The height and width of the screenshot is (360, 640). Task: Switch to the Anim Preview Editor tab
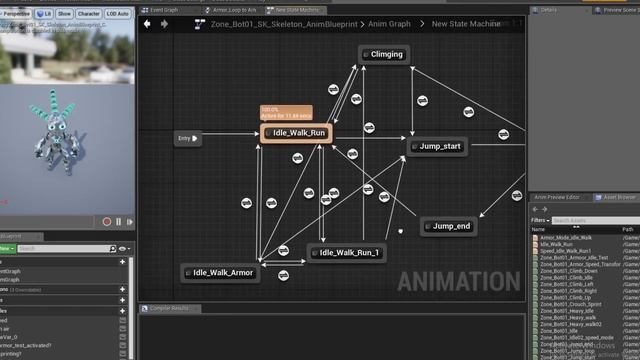tap(557, 197)
